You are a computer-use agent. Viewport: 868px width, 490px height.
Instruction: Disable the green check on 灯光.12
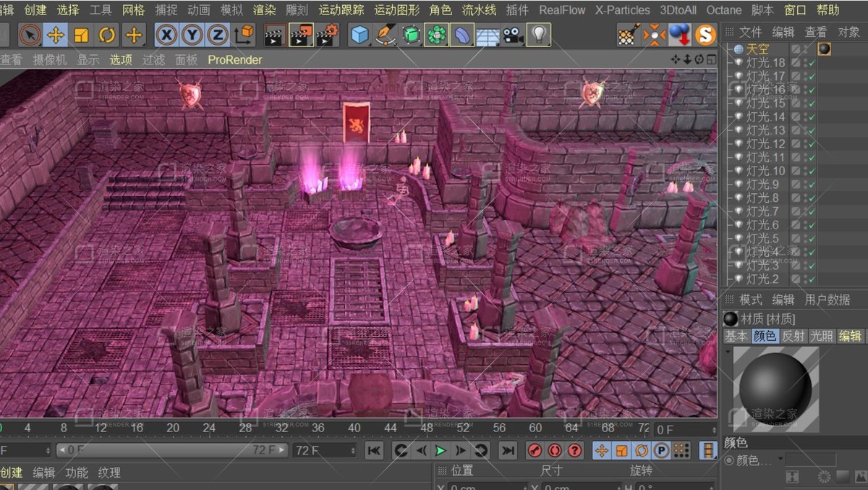tap(812, 144)
